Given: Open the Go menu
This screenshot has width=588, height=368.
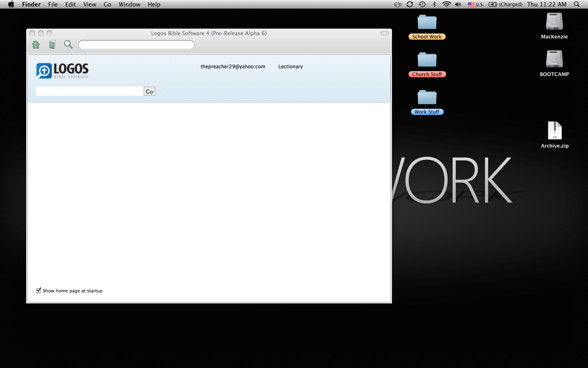Looking at the screenshot, I should pyautogui.click(x=107, y=4).
